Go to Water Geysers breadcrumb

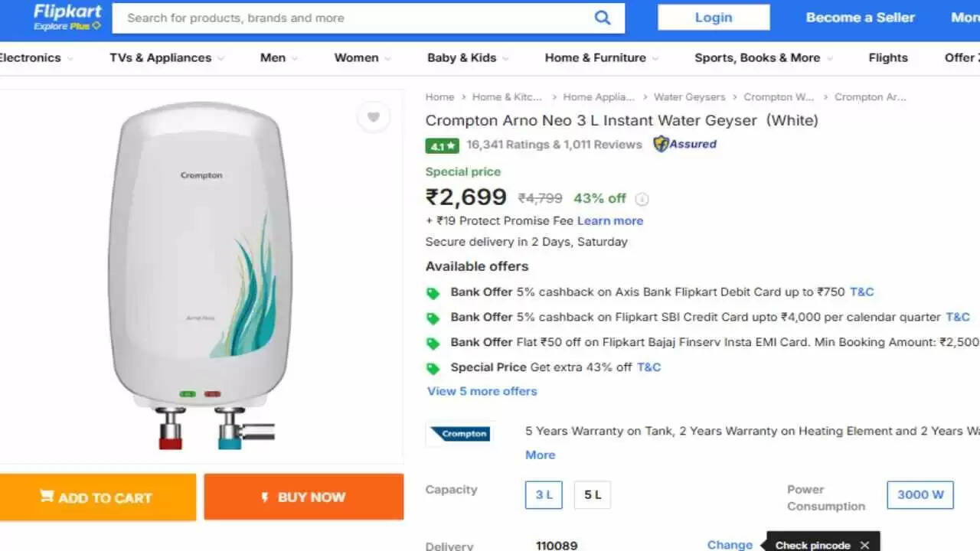click(x=689, y=97)
